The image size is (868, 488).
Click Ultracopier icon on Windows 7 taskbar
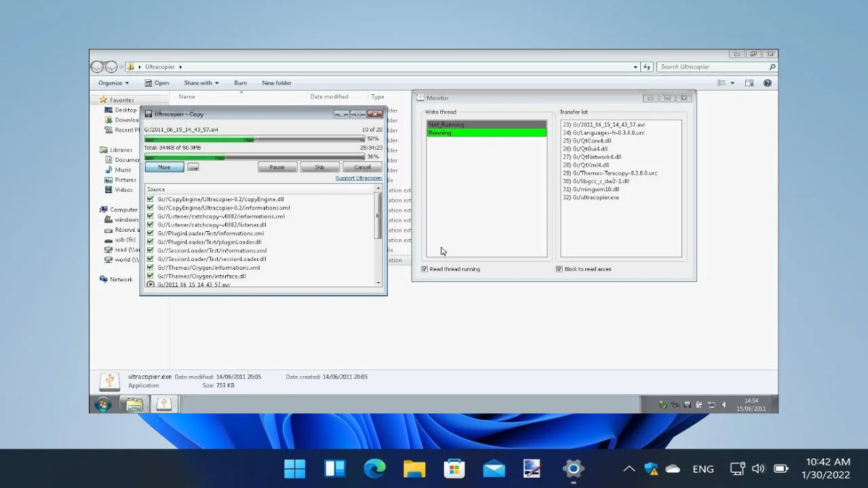163,405
